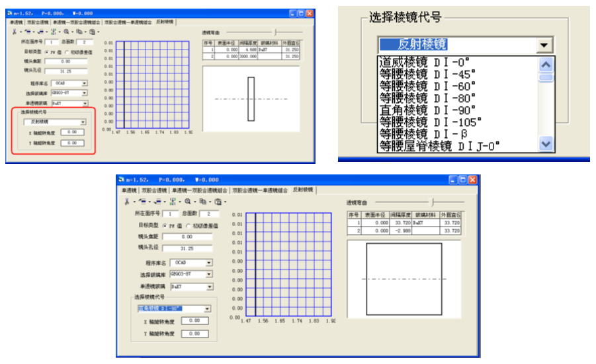The image size is (596, 364).
Task: Click 透镜弯曲 slider in bottom window
Action: coord(432,201)
